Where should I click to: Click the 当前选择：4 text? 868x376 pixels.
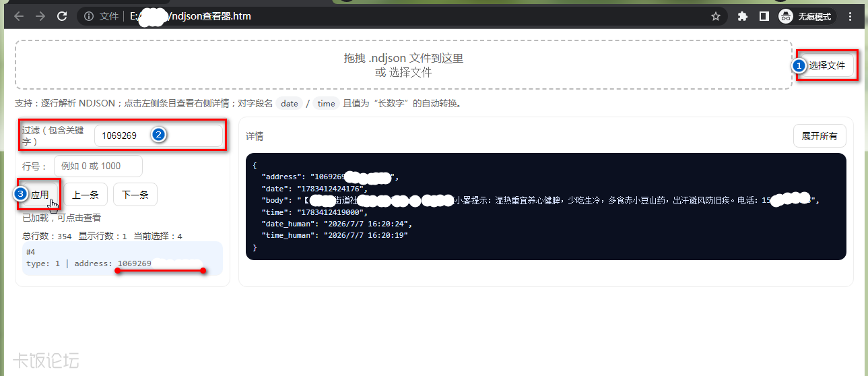(158, 237)
